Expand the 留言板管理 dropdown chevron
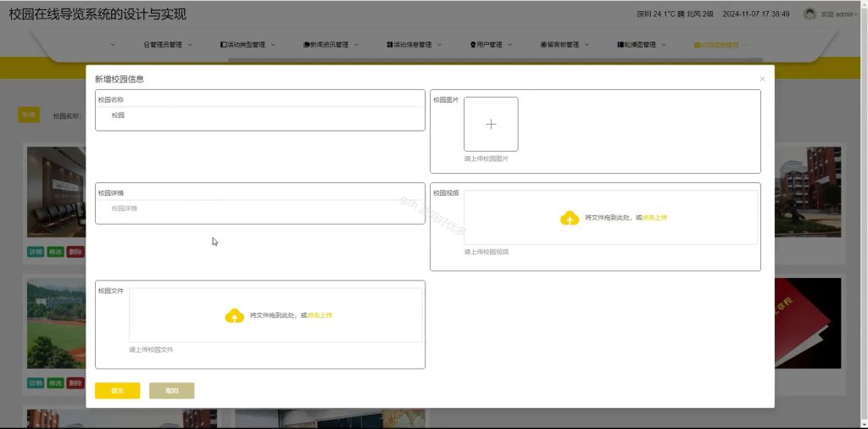This screenshot has height=429, width=868. pyautogui.click(x=587, y=45)
